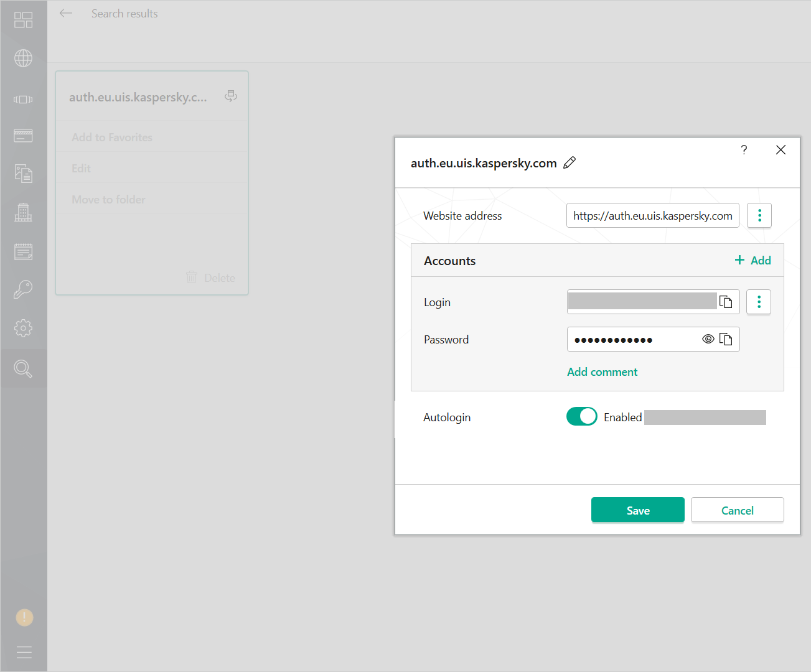Open the All entries grid icon in sidebar
The width and height of the screenshot is (811, 672).
23,20
